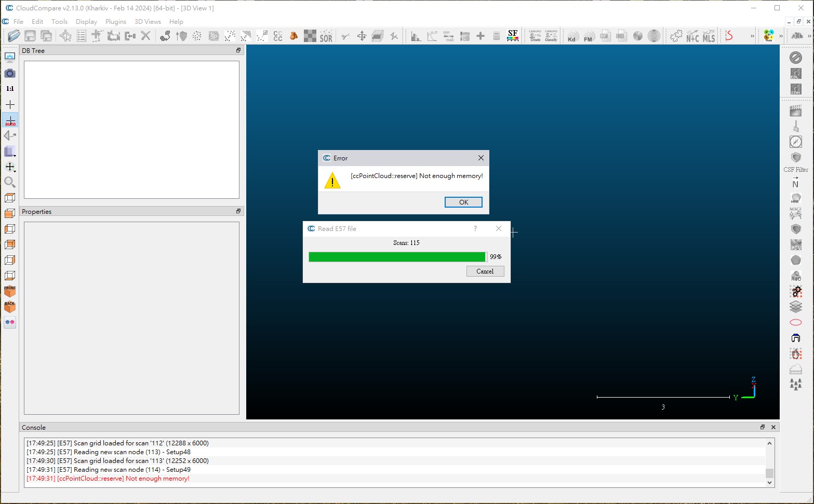Image resolution: width=814 pixels, height=504 pixels.
Task: Click the Open file folder icon
Action: pos(14,36)
